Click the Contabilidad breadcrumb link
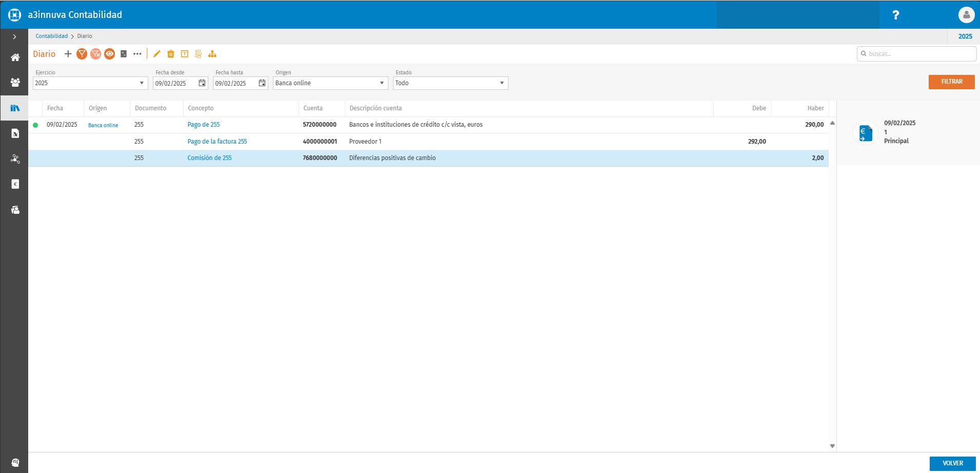The image size is (980, 473). point(52,36)
